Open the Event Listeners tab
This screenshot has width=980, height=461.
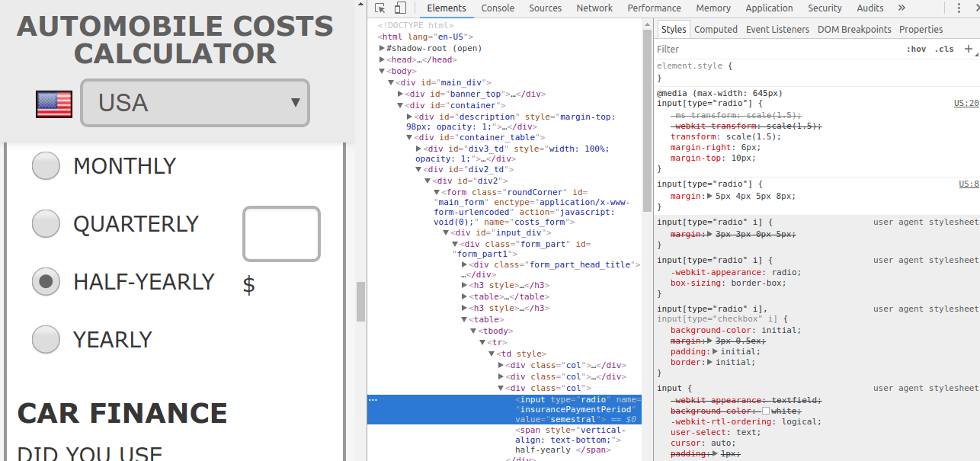pyautogui.click(x=777, y=29)
